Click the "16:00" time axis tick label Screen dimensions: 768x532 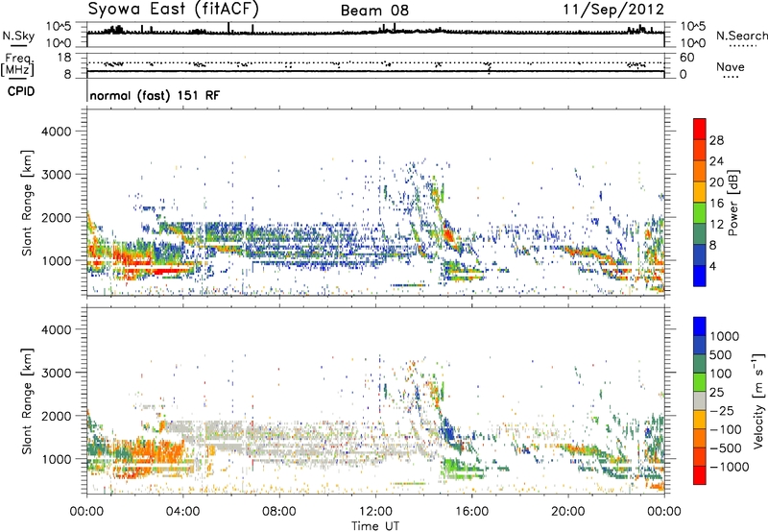471,512
